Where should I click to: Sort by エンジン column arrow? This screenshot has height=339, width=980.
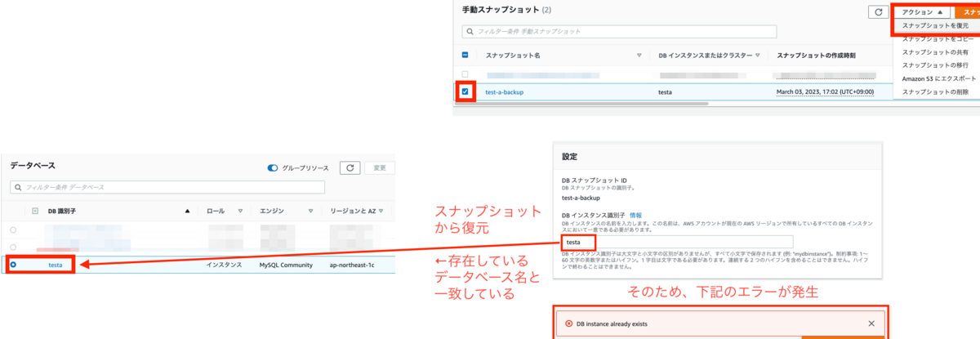(x=311, y=211)
